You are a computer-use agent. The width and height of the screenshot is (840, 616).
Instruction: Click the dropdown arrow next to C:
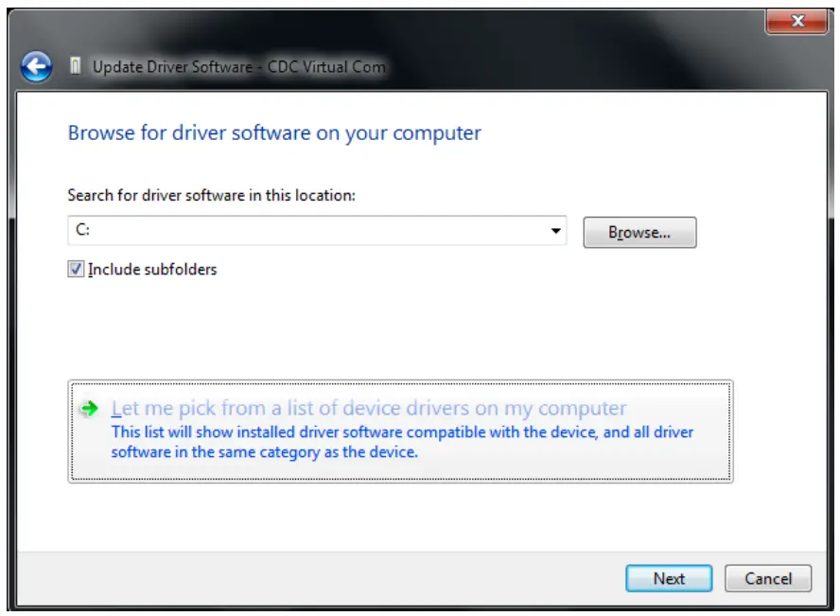(x=553, y=232)
